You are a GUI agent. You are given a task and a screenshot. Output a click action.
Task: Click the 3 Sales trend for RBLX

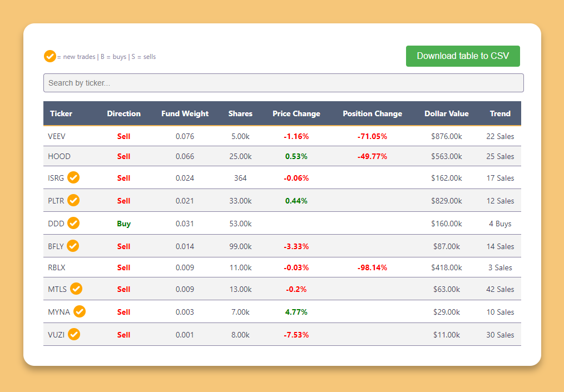click(x=500, y=267)
